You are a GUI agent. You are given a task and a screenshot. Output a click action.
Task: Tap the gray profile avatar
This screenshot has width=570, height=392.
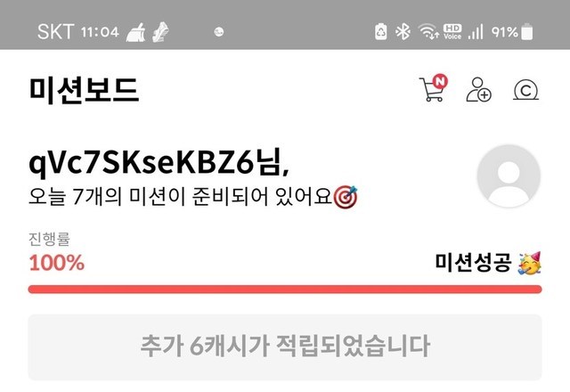[x=509, y=176]
